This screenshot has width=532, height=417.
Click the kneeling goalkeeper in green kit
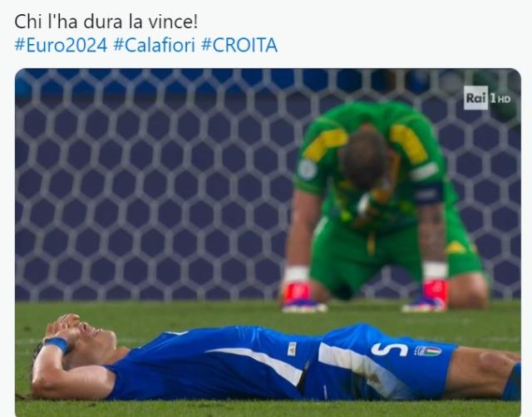click(x=383, y=204)
